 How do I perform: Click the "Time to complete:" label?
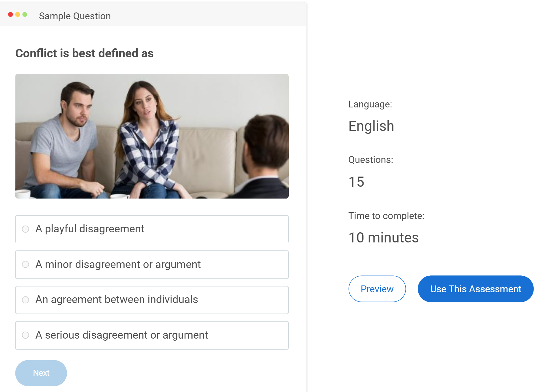click(x=386, y=216)
